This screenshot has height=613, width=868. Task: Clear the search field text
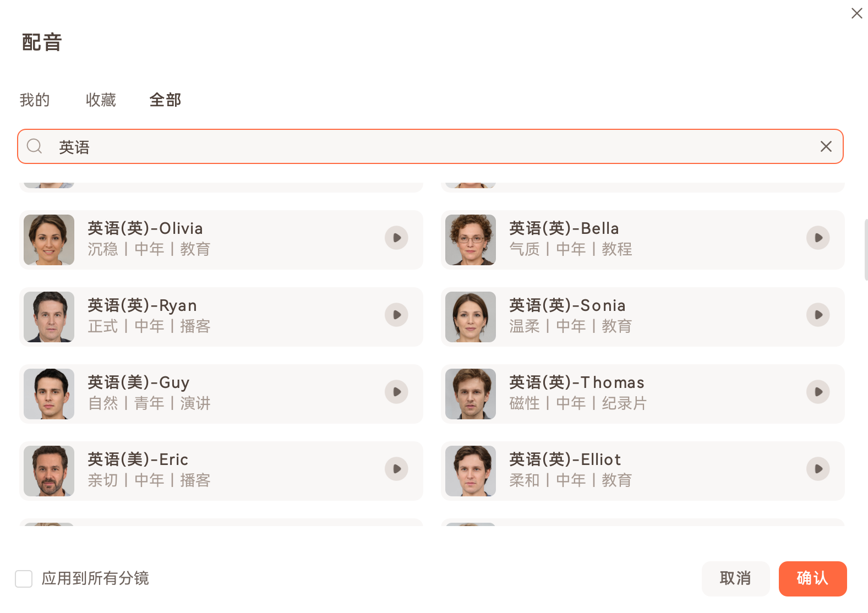tap(826, 146)
